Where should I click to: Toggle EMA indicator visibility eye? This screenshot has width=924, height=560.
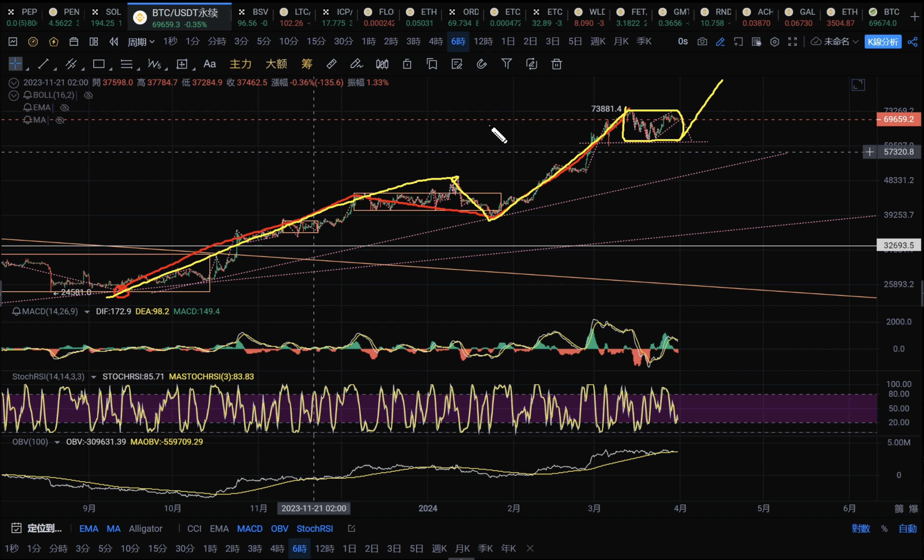[65, 108]
